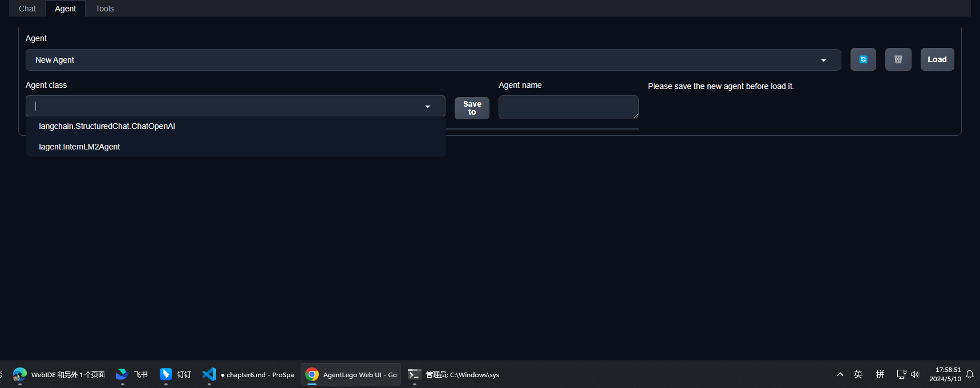Open Feishu app in taskbar
The height and width of the screenshot is (388, 980).
click(132, 375)
